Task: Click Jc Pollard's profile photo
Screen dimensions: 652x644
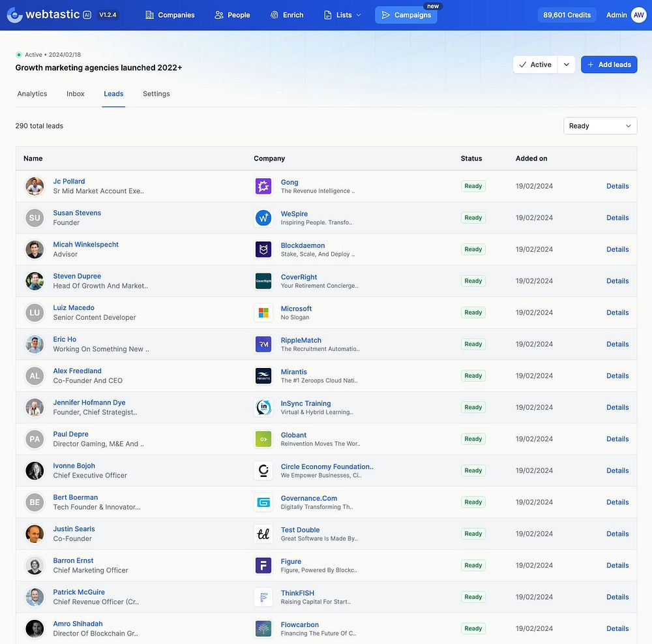Action: (35, 186)
